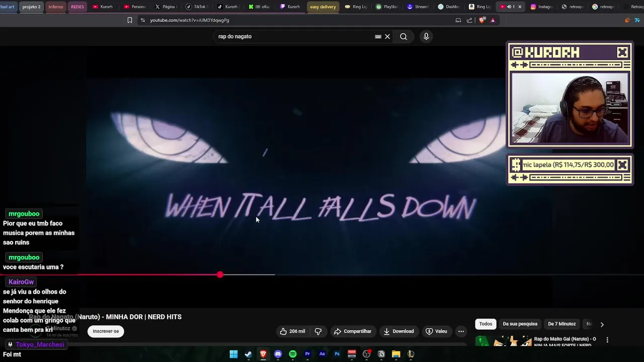Click the video progress scrubber handle
The width and height of the screenshot is (644, 362).
(x=220, y=275)
